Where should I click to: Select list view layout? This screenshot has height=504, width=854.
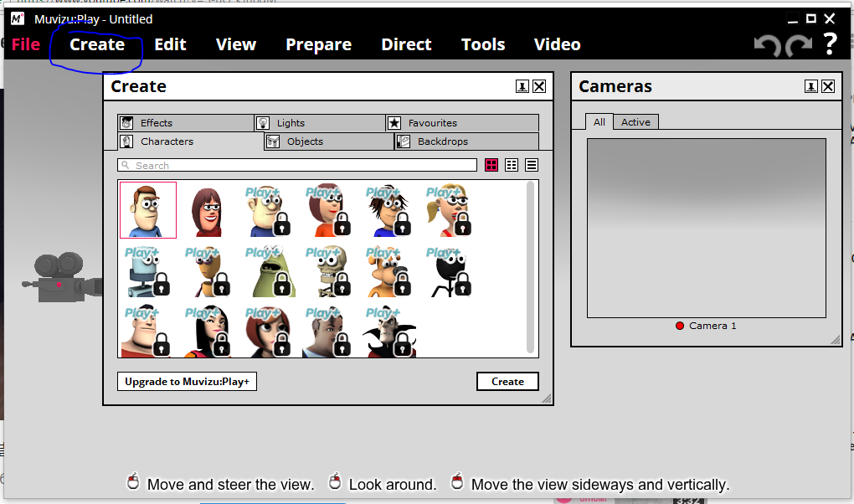click(x=532, y=165)
